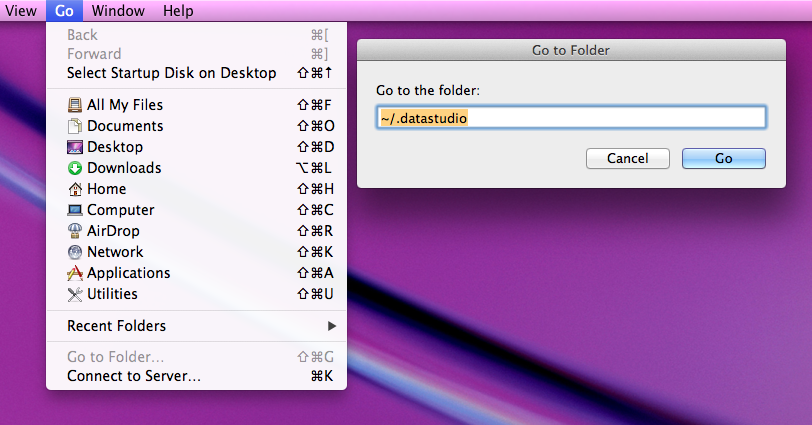This screenshot has height=425, width=812.
Task: Select the Home label in Go menu
Action: pyautogui.click(x=107, y=189)
